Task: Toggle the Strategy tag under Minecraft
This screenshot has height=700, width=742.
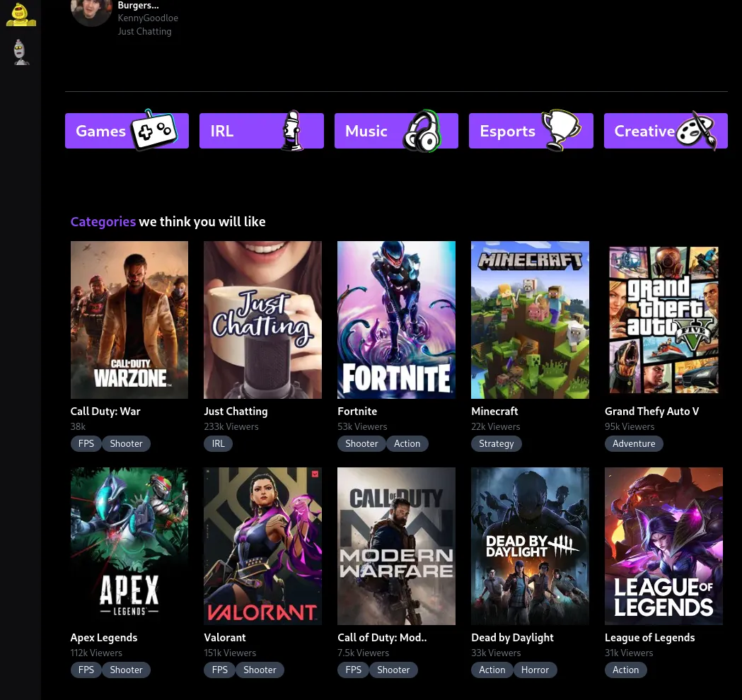Action: pos(496,443)
